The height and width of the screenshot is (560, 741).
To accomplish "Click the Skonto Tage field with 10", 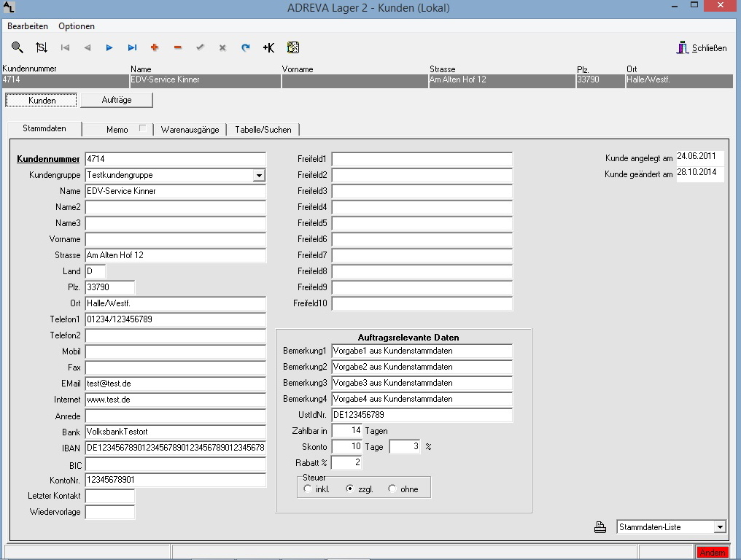I will (x=347, y=446).
